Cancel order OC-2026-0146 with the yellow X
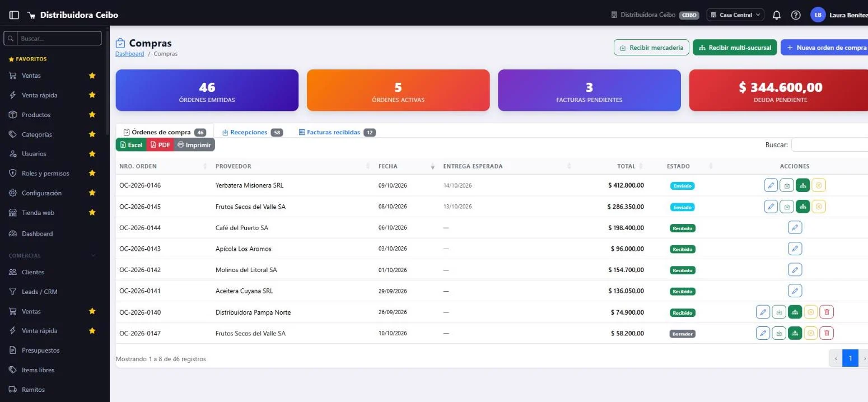 819,185
